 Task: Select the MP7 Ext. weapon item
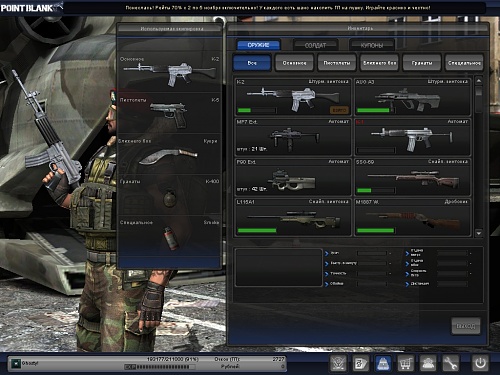(x=293, y=137)
